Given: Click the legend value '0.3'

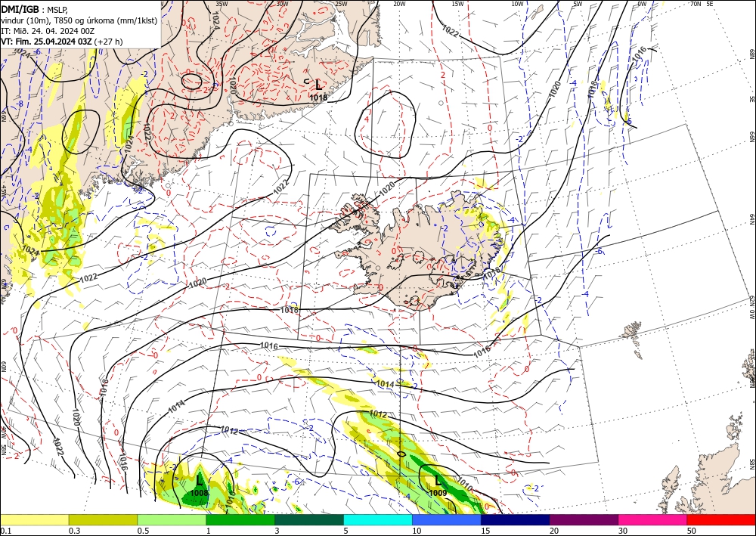Looking at the screenshot, I should (x=74, y=531).
